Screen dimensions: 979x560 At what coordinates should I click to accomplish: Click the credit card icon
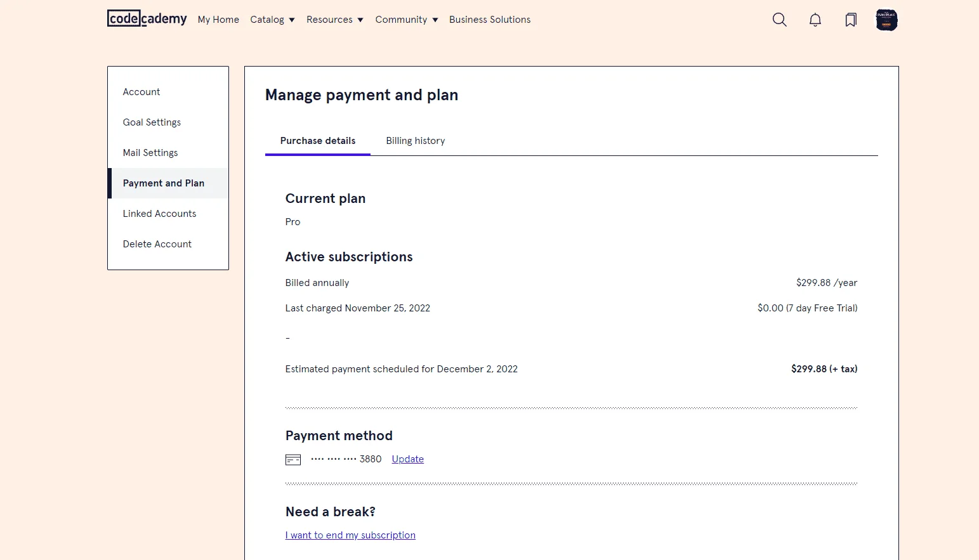point(293,459)
